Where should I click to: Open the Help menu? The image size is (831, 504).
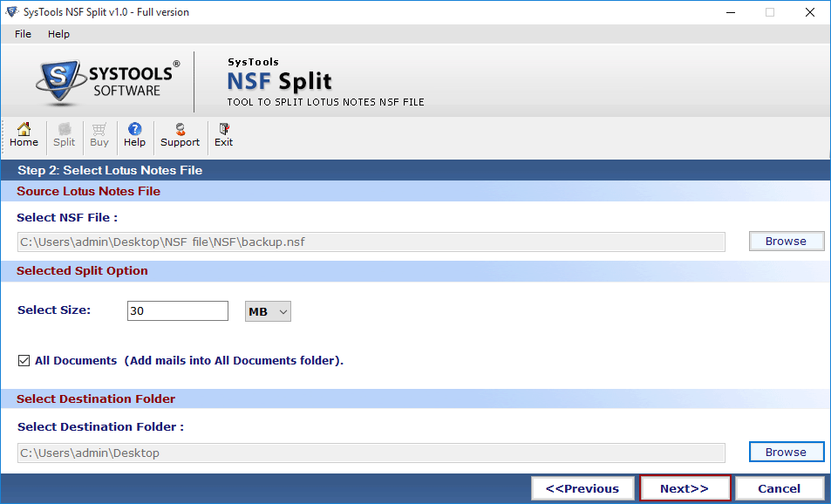(x=58, y=34)
